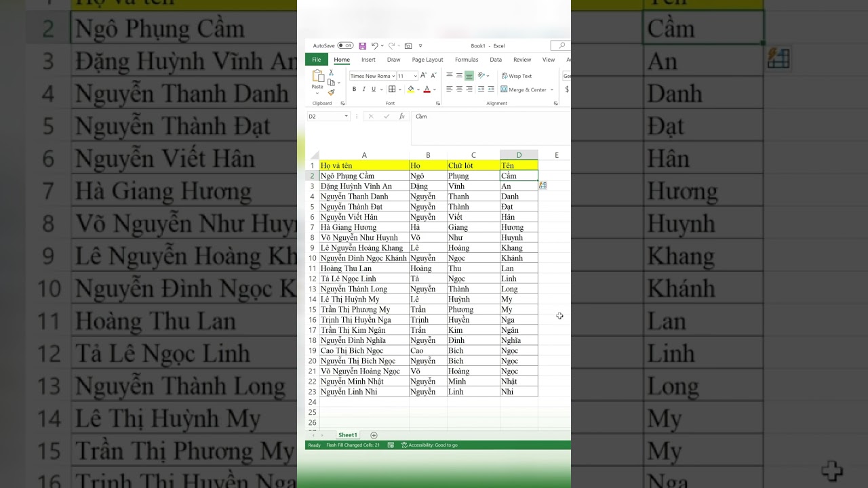Click the Cut scissors icon
The height and width of the screenshot is (488, 868).
(331, 73)
